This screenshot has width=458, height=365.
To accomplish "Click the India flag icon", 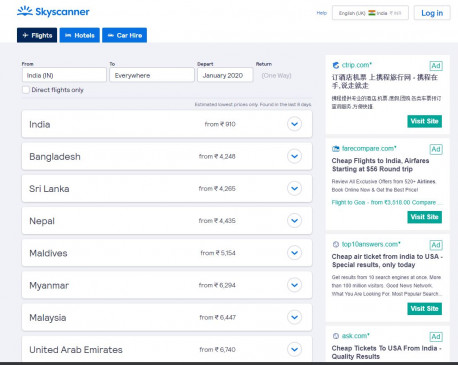I will (372, 13).
